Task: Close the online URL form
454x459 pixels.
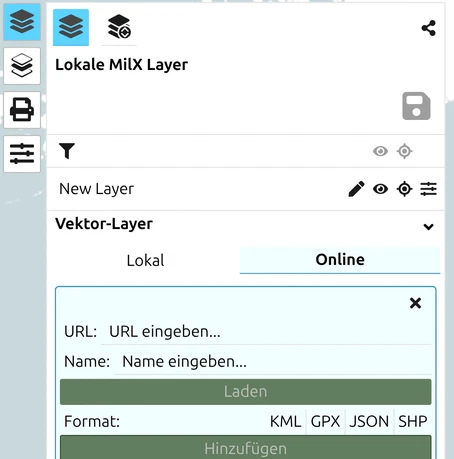Action: point(415,303)
